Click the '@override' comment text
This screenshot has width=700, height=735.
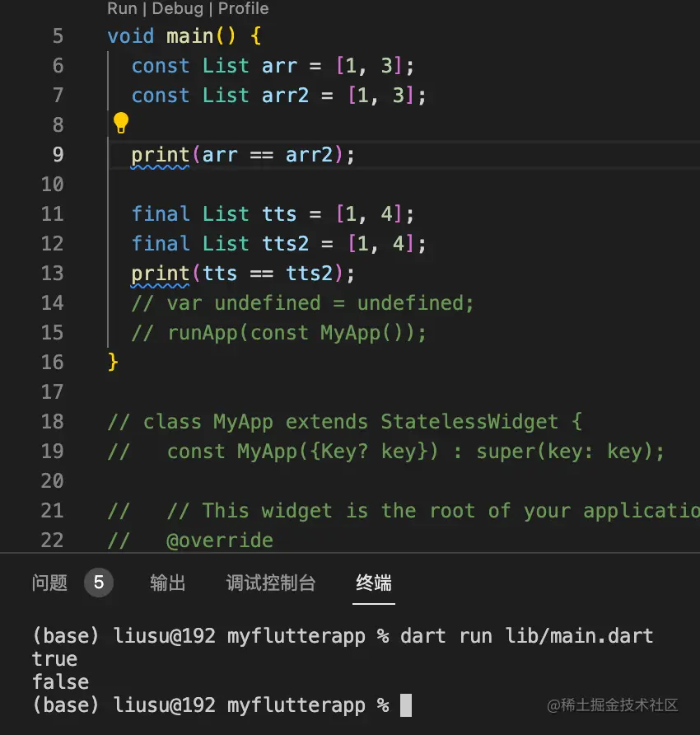pos(219,541)
